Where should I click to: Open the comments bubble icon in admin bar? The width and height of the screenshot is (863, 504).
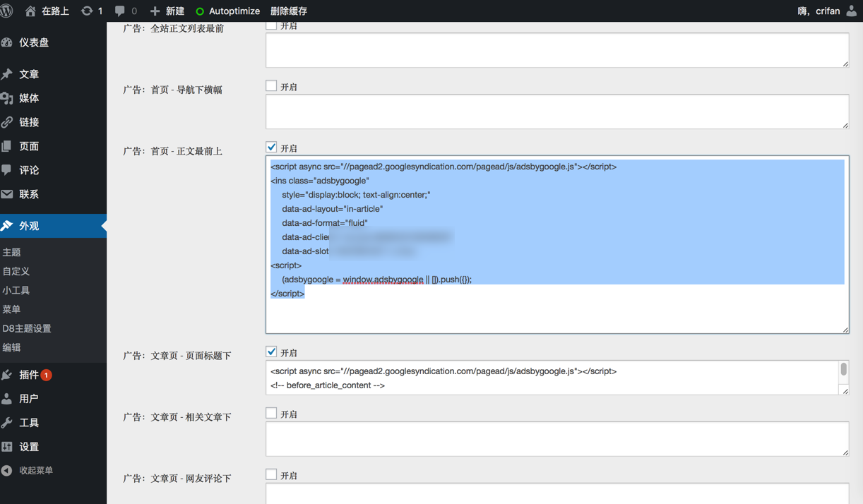[120, 11]
